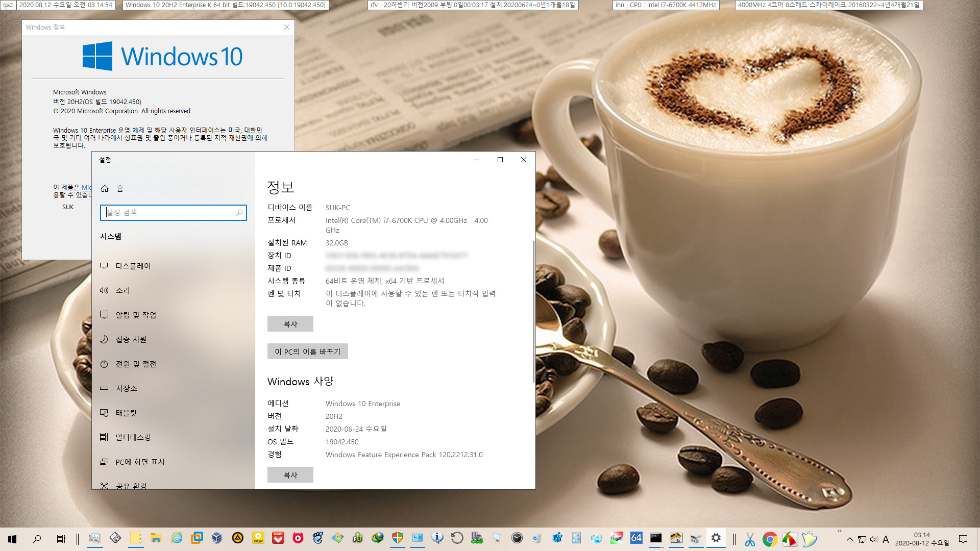980x551 pixels.
Task: Maximize the 설정 window
Action: click(x=500, y=160)
